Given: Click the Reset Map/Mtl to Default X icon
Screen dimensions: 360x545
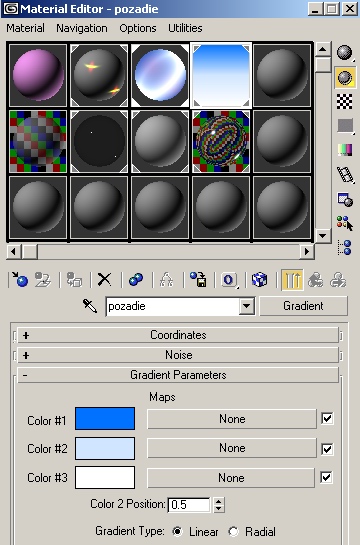Looking at the screenshot, I should (x=104, y=279).
